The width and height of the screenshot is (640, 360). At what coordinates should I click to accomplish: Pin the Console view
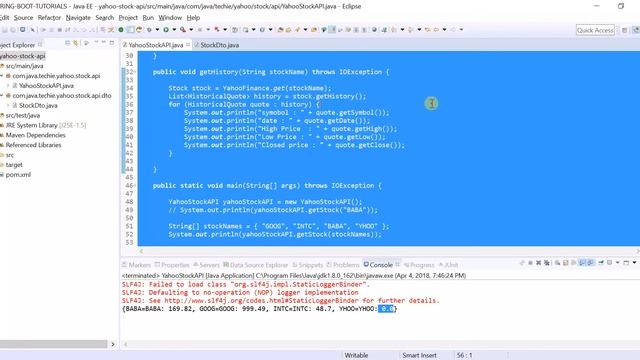(601, 262)
